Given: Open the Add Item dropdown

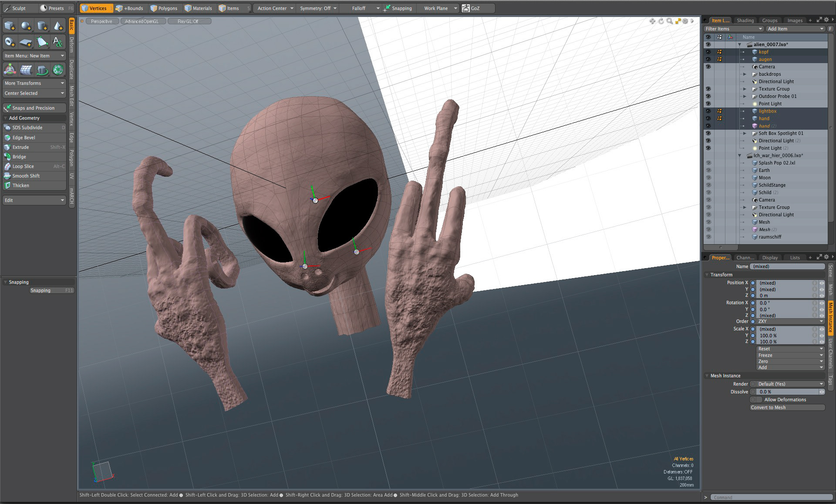Looking at the screenshot, I should [x=795, y=29].
